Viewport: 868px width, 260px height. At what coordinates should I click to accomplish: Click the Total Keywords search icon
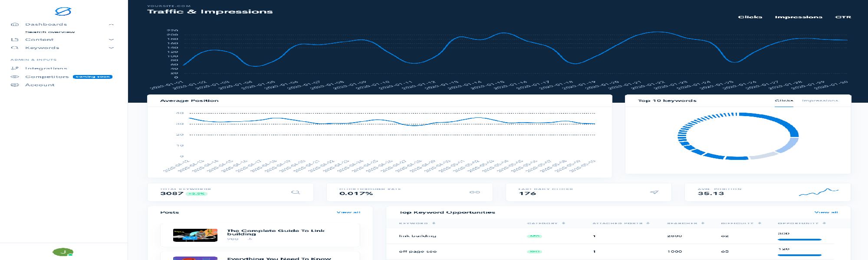296,192
